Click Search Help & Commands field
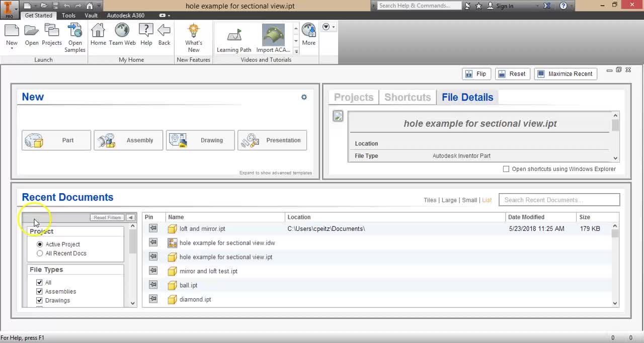 pos(419,6)
